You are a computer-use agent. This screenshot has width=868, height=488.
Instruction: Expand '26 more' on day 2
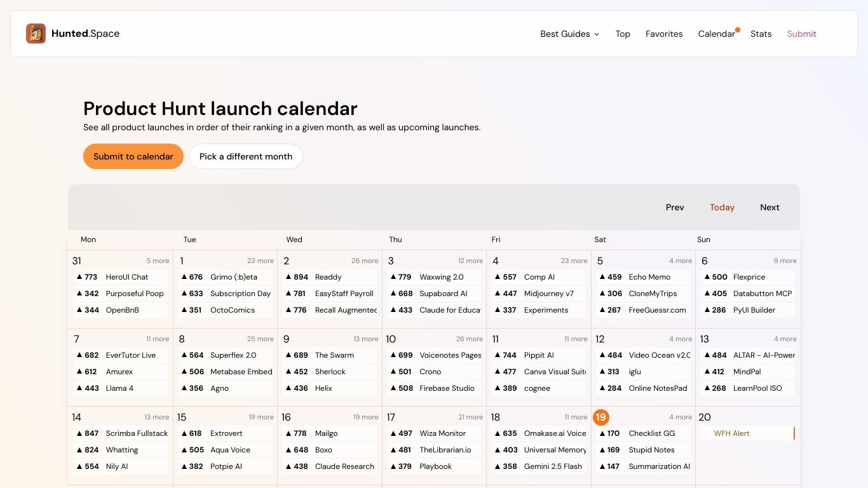point(365,261)
